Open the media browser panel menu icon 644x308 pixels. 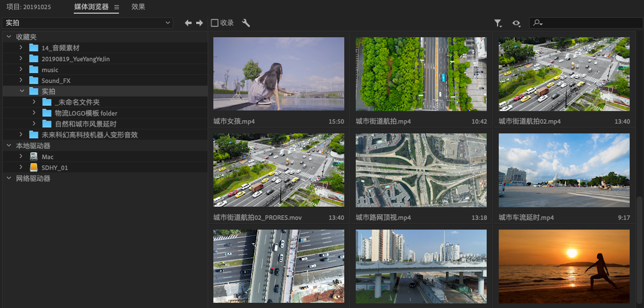pos(117,7)
